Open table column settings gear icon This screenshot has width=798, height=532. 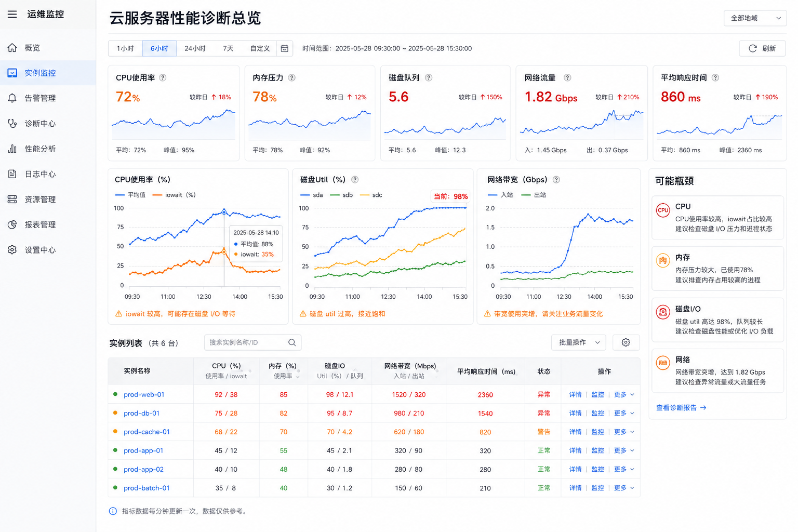click(x=626, y=342)
